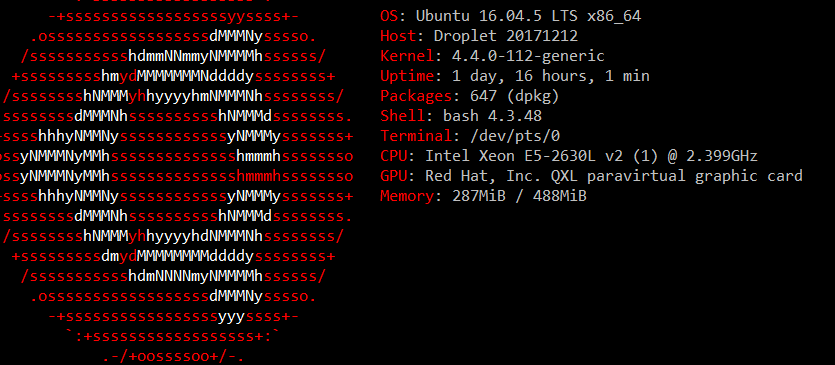Click the 287MiB / 488MiB memory value
This screenshot has height=365, width=835.
point(519,196)
